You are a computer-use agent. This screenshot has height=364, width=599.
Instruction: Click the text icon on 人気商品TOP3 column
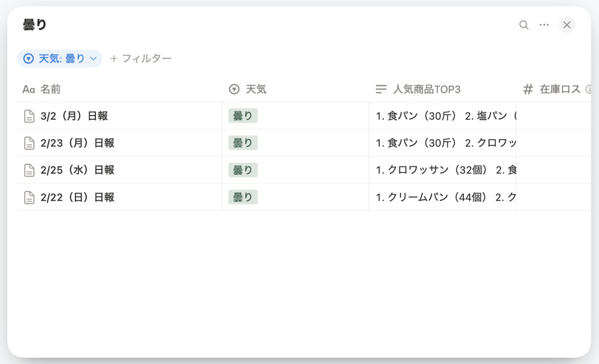click(381, 89)
